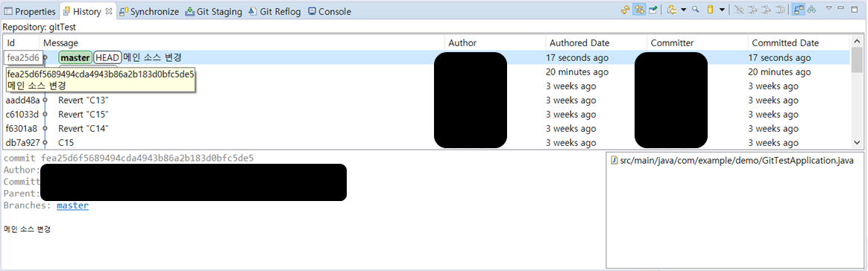
Task: Select commit fea25d6 in the history table
Action: [427, 57]
